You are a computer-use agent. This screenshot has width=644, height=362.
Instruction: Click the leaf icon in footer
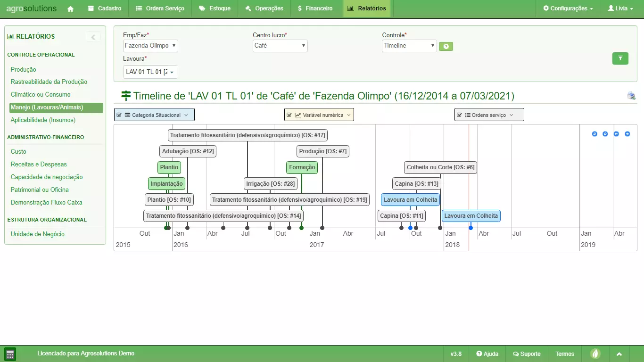click(596, 354)
